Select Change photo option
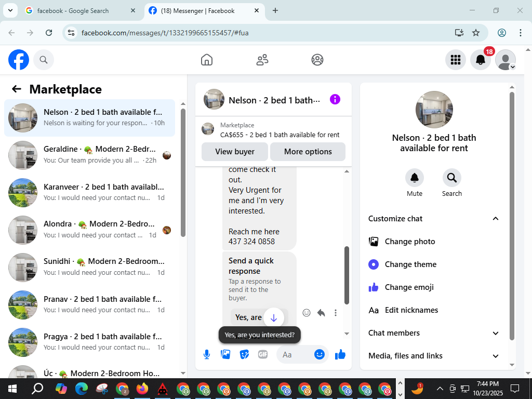 click(x=434, y=242)
